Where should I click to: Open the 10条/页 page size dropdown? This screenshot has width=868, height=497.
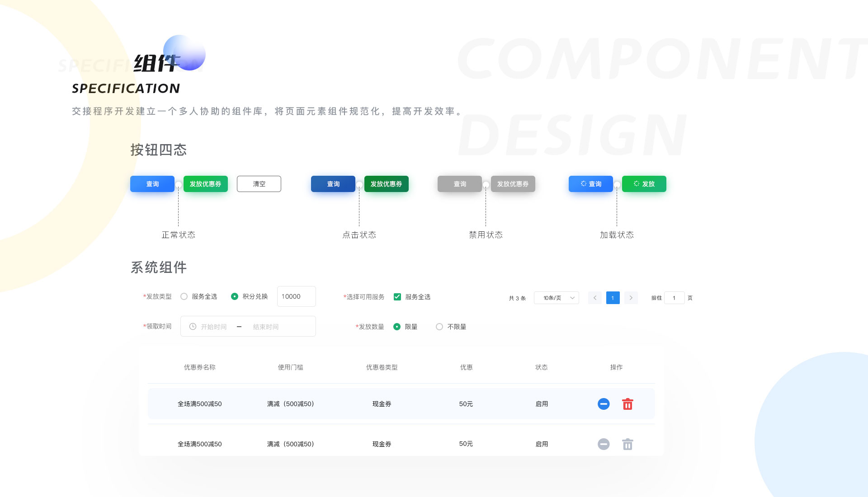pyautogui.click(x=557, y=298)
